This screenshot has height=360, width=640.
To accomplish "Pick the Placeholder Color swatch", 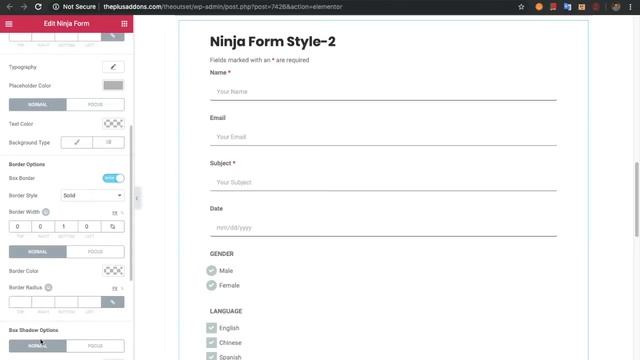I will [x=113, y=85].
